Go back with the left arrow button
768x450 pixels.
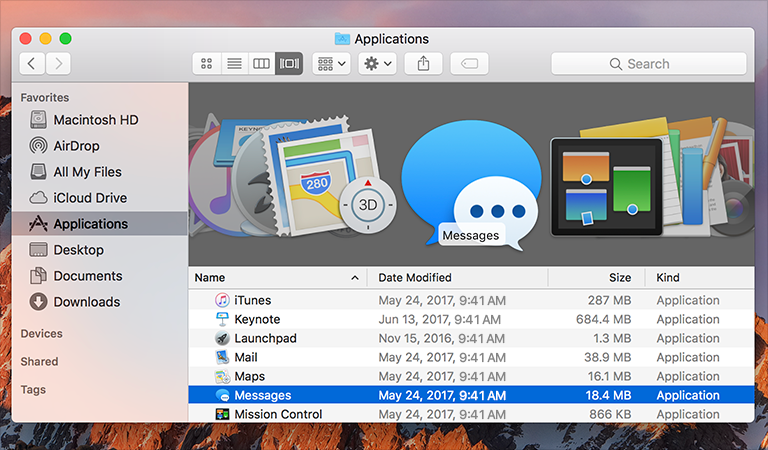coord(32,64)
